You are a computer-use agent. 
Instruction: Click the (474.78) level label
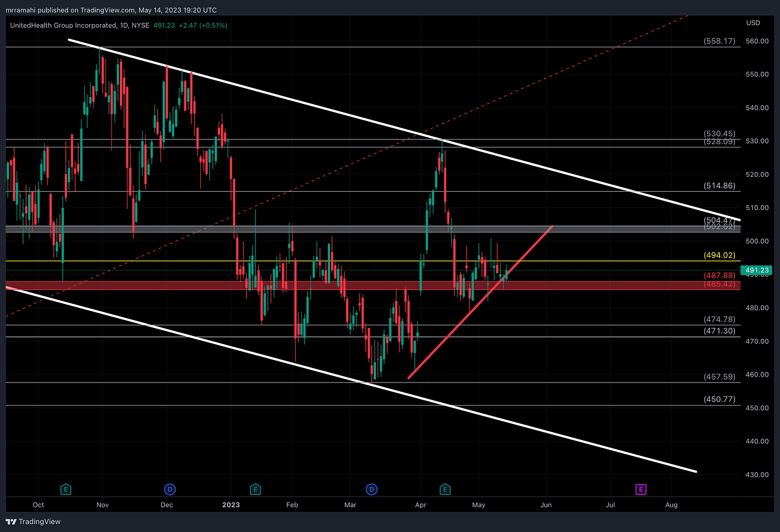pos(719,319)
